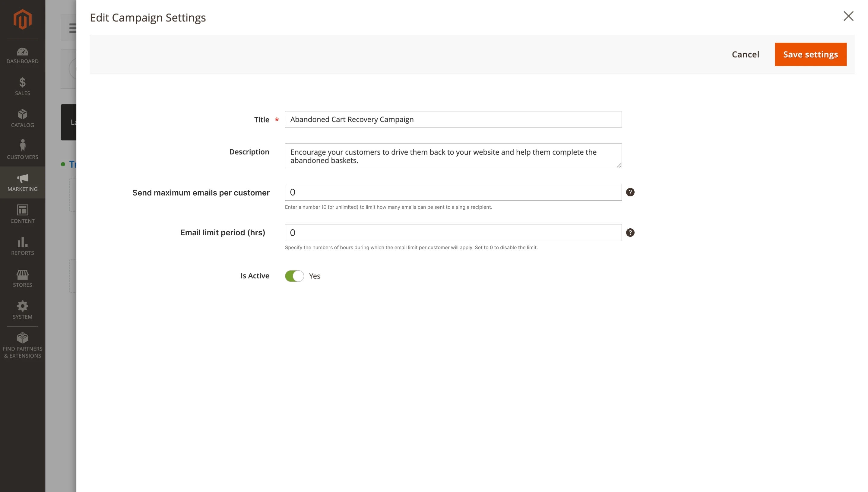The width and height of the screenshot is (868, 492).
Task: Click the Cancel button
Action: [745, 54]
